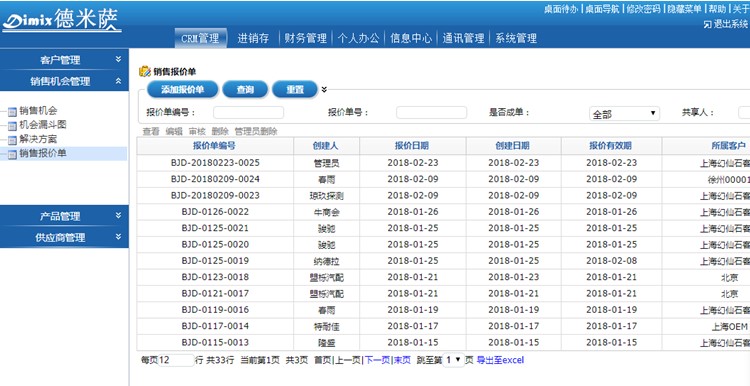This screenshot has height=386, width=750.
Task: Click 首页 in pagination
Action: [322, 360]
